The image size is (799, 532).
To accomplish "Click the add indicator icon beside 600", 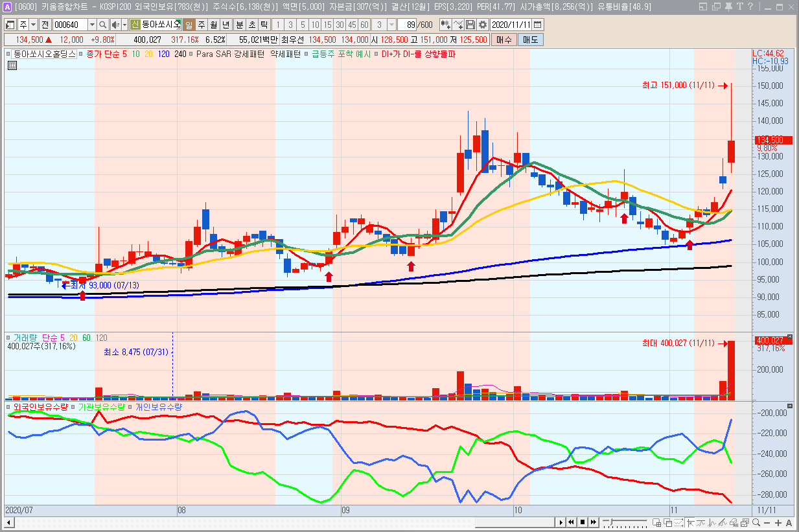I will tap(446, 25).
